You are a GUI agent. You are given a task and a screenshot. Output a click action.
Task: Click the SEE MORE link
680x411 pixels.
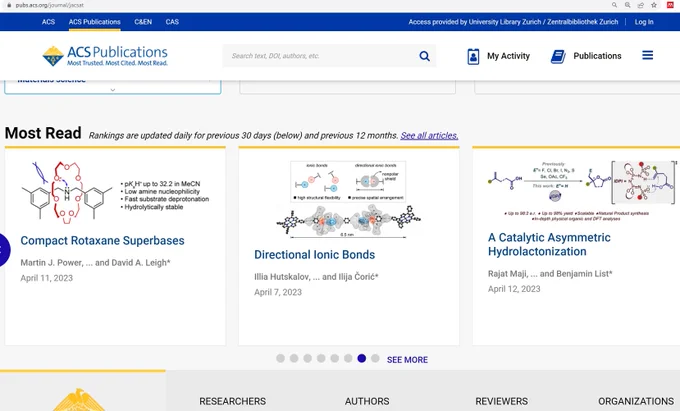pos(407,360)
